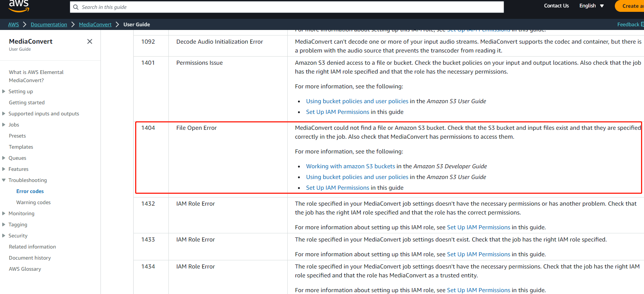
Task: Click the AWS logo
Action: 19,6
